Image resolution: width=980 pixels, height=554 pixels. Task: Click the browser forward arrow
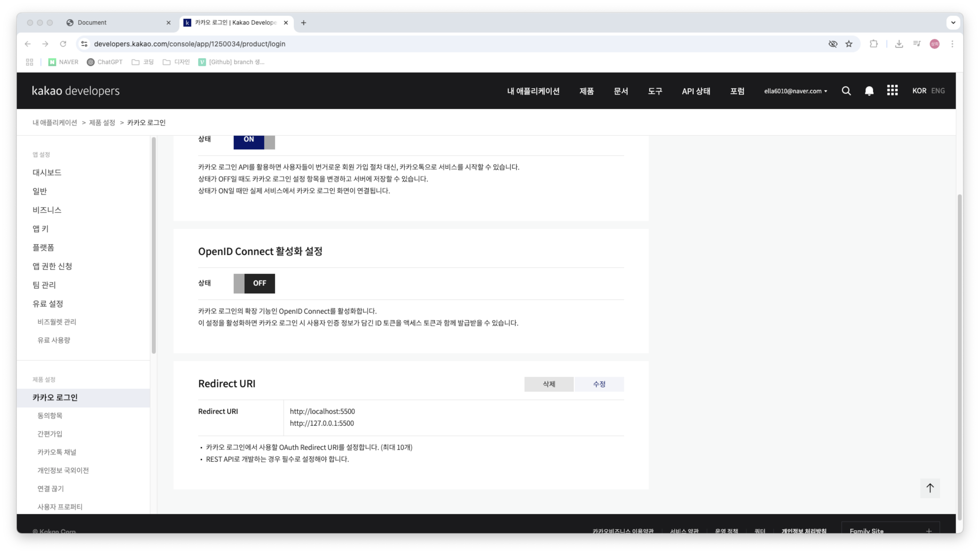[45, 44]
